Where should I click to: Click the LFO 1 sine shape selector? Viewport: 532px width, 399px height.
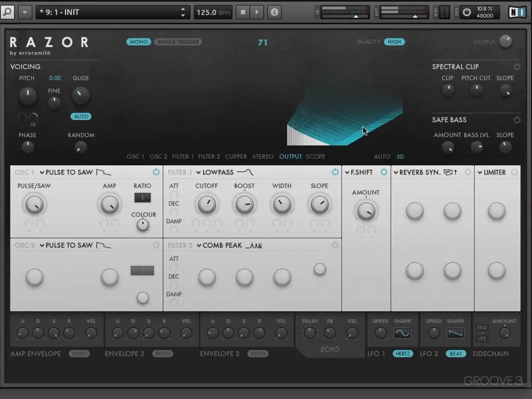403,333
